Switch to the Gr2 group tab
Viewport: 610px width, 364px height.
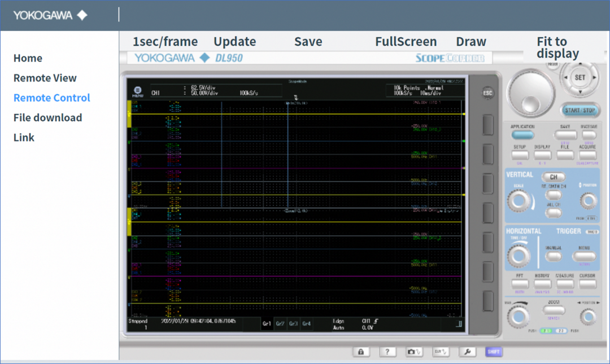click(280, 324)
